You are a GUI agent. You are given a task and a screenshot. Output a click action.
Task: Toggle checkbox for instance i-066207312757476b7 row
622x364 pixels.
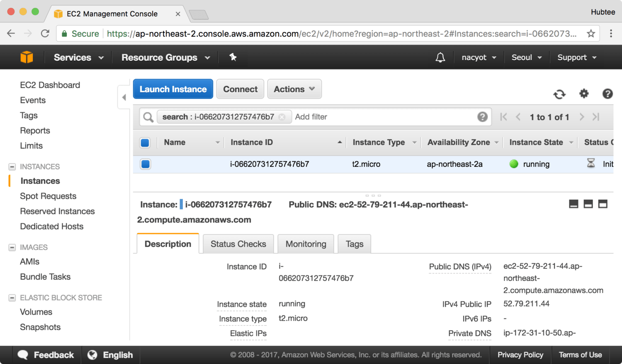point(145,164)
